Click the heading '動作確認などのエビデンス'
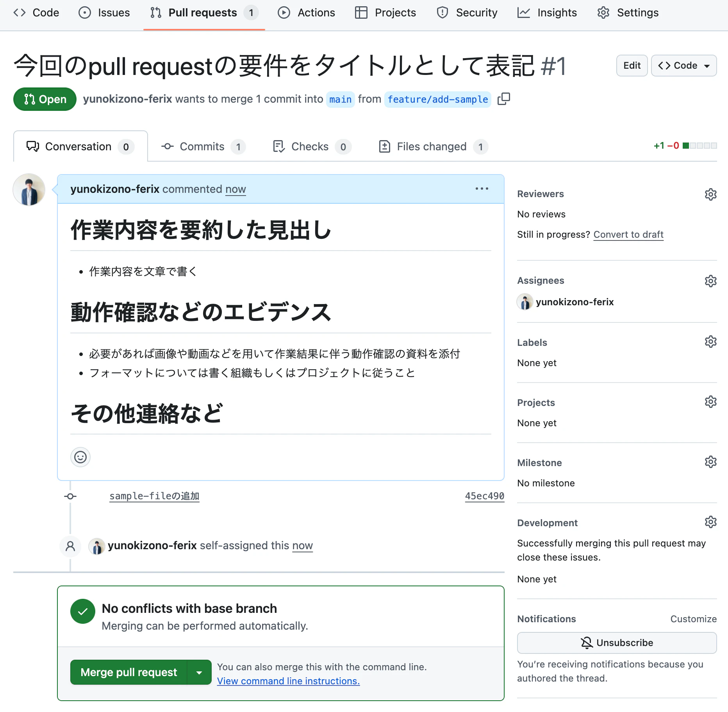 click(201, 312)
